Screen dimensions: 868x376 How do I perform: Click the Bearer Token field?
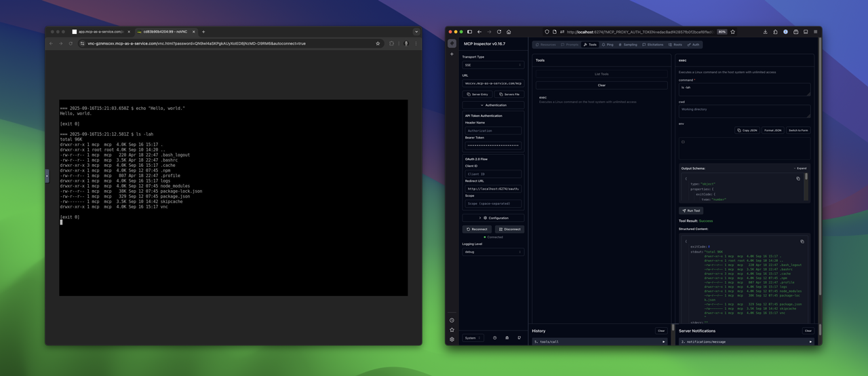click(493, 145)
